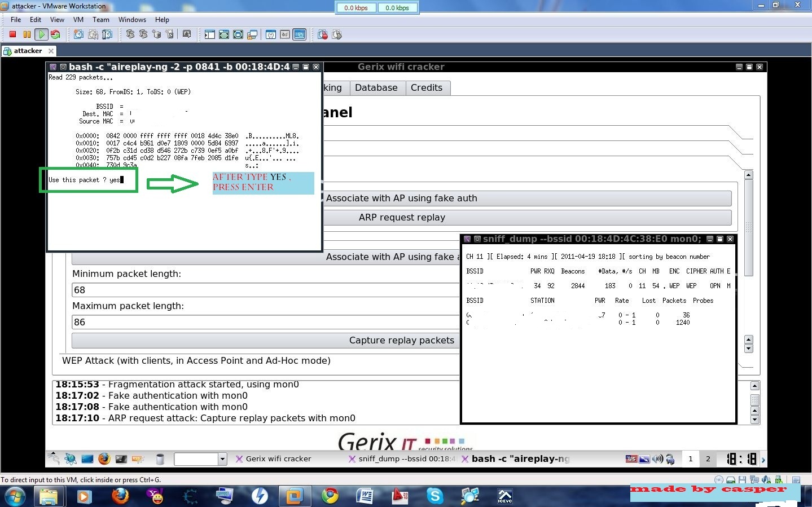The width and height of the screenshot is (812, 507).
Task: Click the guest volume speaker icon
Action: [x=657, y=459]
